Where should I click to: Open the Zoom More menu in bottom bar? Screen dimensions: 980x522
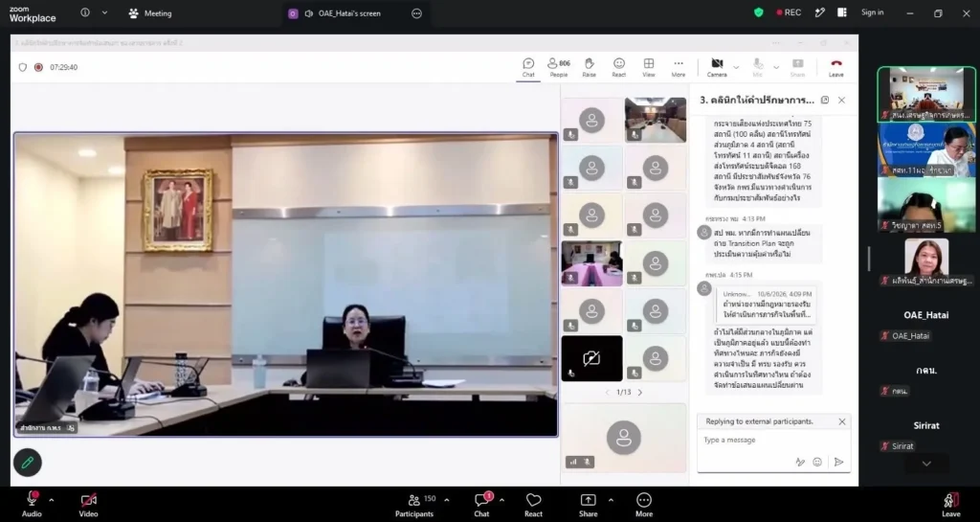click(x=644, y=505)
